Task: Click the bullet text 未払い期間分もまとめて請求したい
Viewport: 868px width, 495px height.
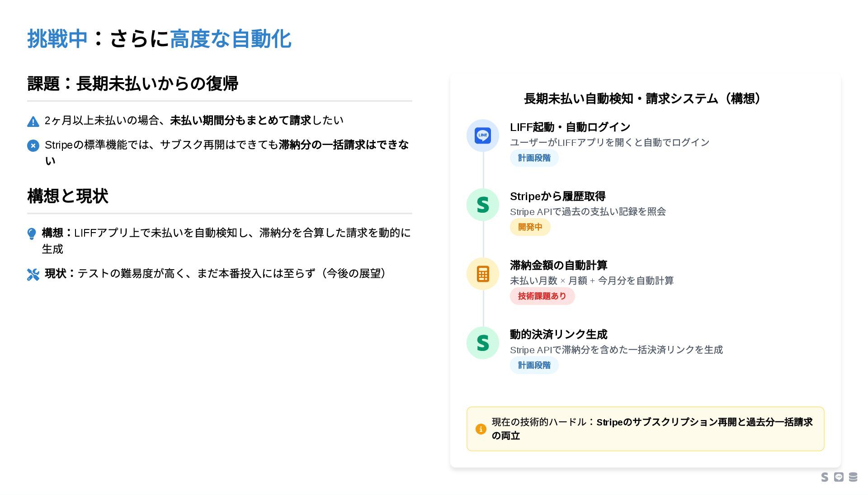Action: coord(256,121)
